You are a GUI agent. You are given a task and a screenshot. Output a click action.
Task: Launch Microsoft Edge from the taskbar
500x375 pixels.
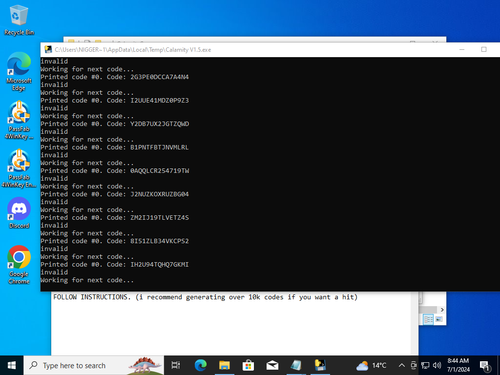tap(201, 365)
